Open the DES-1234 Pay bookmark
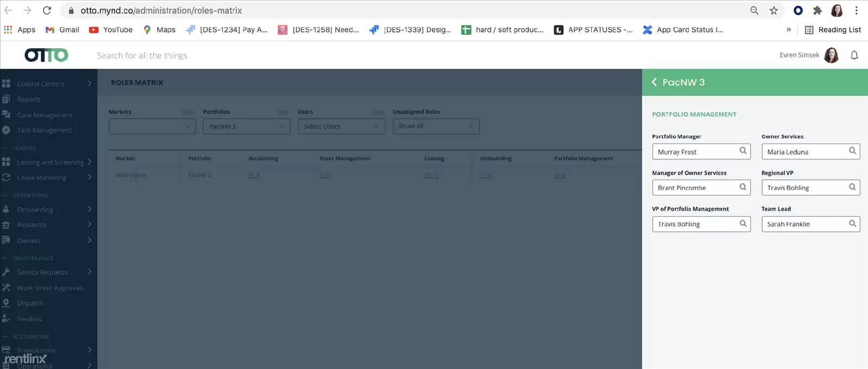The image size is (868, 369). [226, 30]
